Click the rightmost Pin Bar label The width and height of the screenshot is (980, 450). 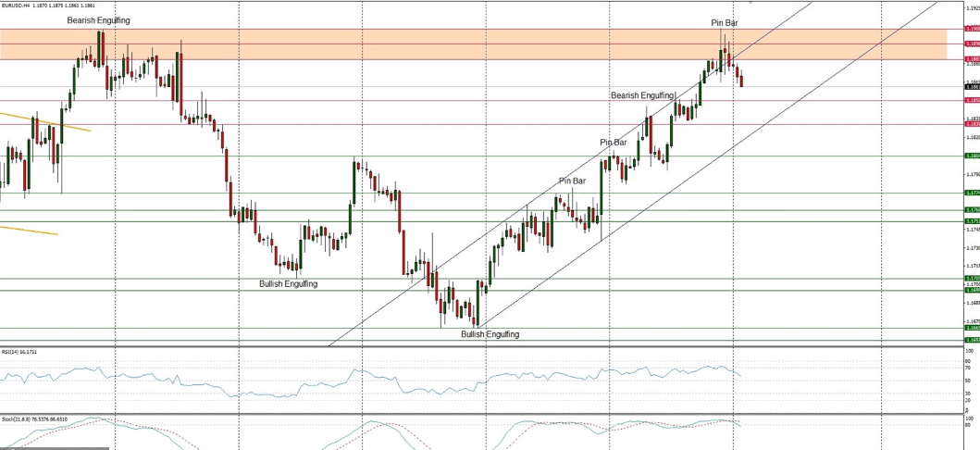click(x=724, y=22)
